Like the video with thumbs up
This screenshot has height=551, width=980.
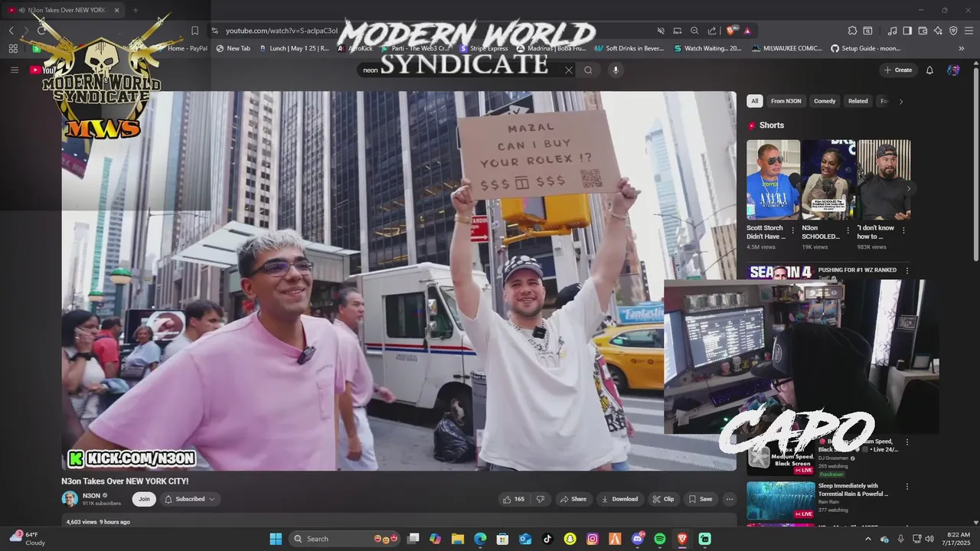513,499
